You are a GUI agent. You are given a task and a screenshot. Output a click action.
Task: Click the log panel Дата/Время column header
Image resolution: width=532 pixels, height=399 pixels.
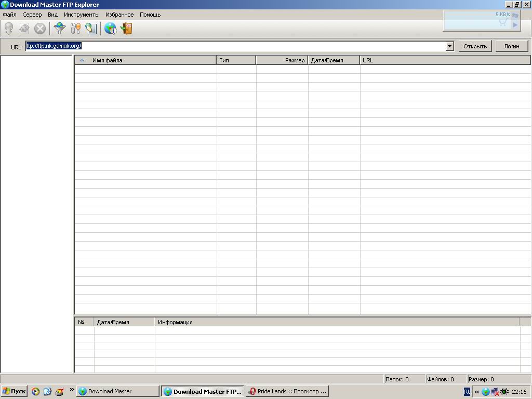tap(124, 322)
